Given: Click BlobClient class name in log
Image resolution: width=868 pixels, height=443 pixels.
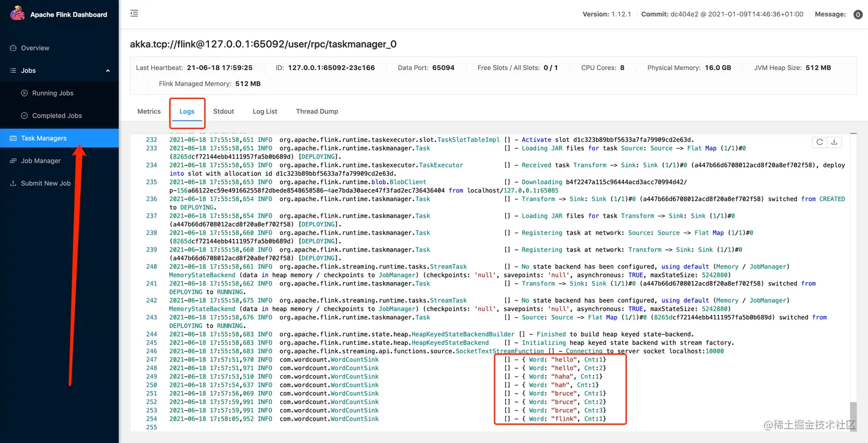Looking at the screenshot, I should 406,182.
